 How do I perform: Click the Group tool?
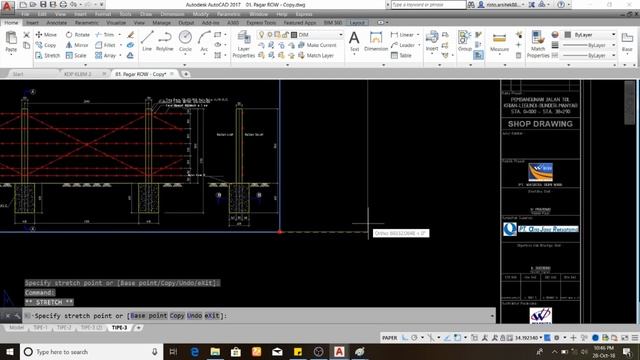(x=464, y=41)
